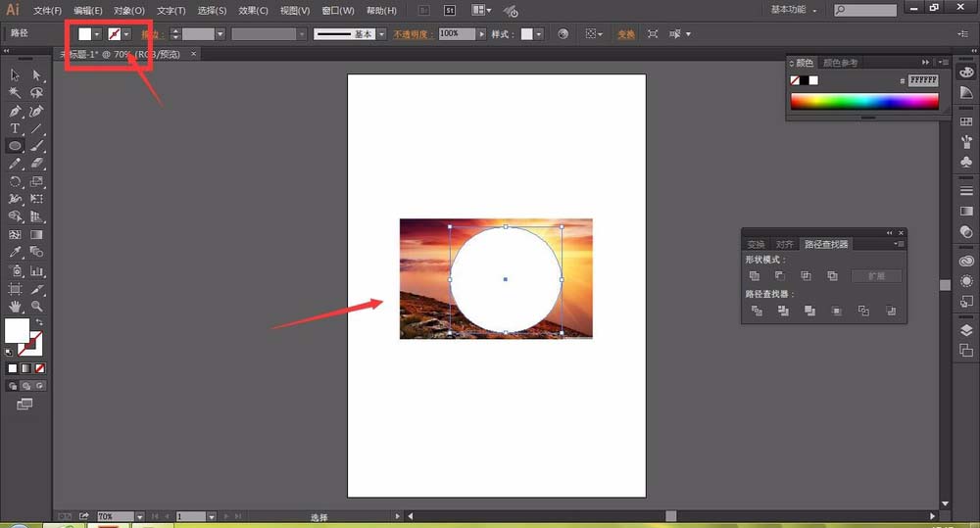The image size is (980, 528).
Task: Click the Divide pathfinder icon
Action: [x=756, y=311]
